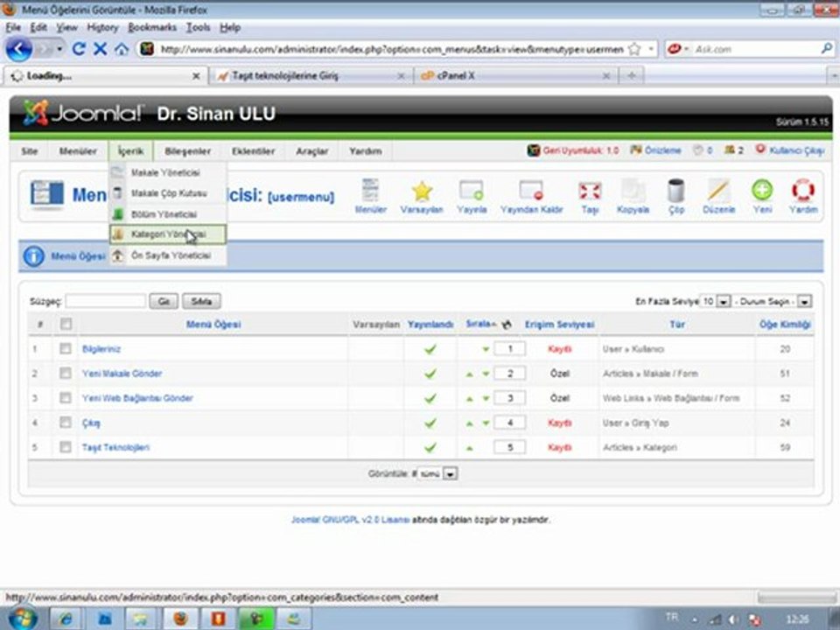Screen dimensions: 840x630
Task: Click the browser stop loading icon
Action: [x=100, y=49]
